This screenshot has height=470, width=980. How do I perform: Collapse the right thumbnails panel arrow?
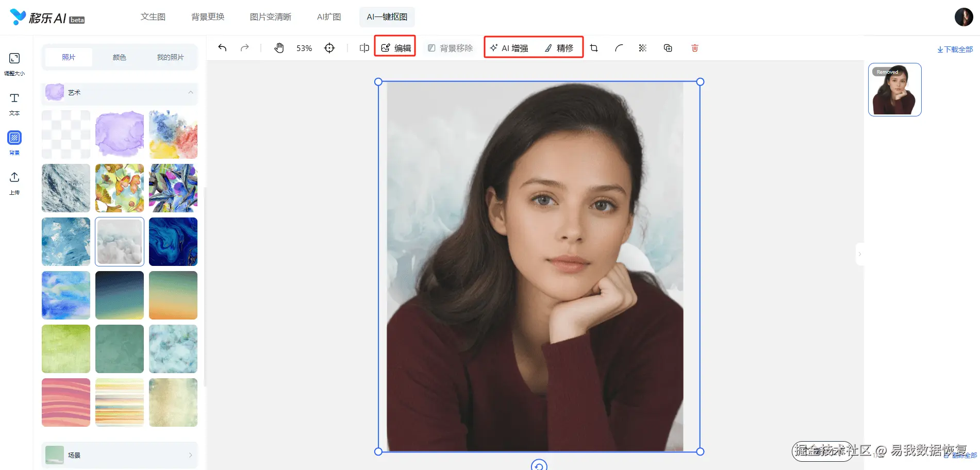pyautogui.click(x=859, y=254)
